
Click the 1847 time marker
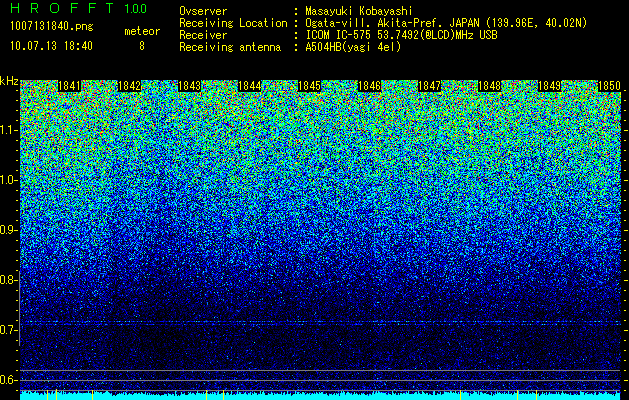coord(429,86)
